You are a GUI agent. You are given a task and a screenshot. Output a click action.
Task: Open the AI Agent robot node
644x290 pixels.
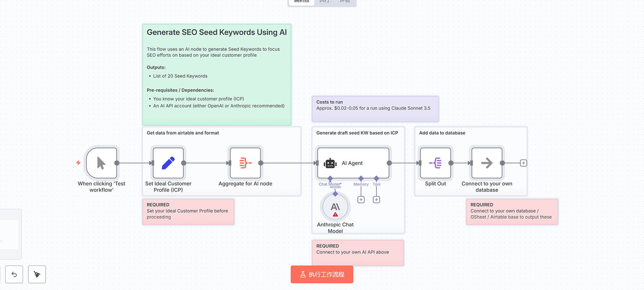(x=353, y=163)
